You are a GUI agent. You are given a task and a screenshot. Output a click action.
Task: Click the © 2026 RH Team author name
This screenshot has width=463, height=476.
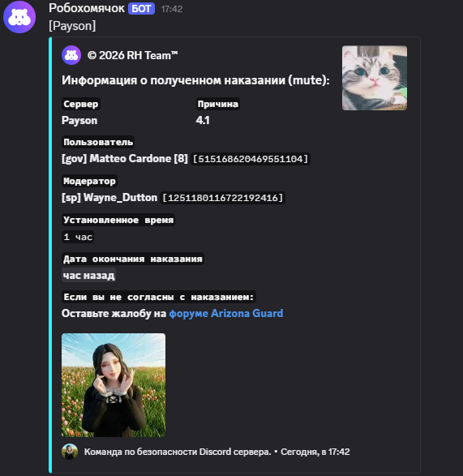click(x=132, y=56)
